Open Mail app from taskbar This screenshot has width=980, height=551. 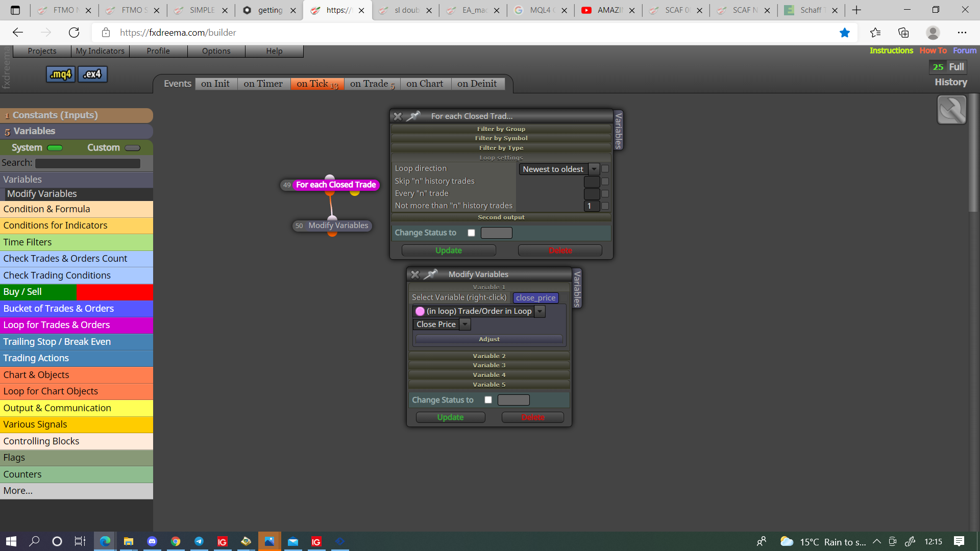pos(293,541)
